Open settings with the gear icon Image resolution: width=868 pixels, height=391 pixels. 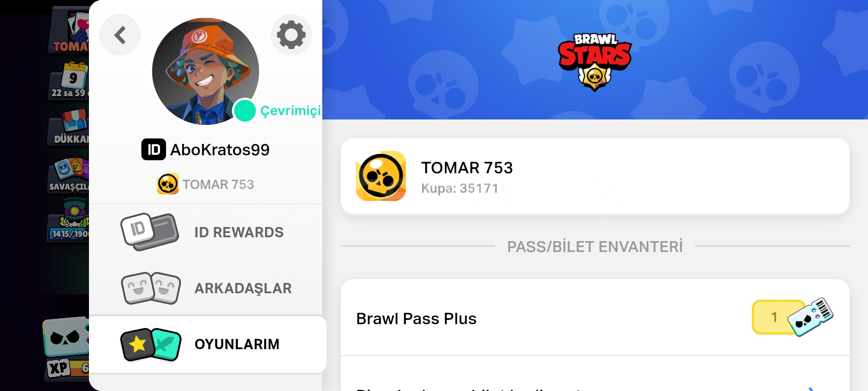[291, 35]
